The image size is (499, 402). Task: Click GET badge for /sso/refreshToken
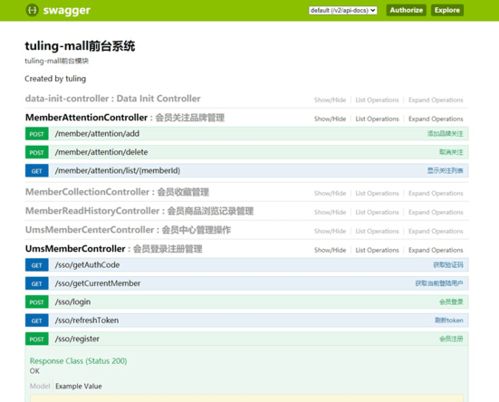37,321
